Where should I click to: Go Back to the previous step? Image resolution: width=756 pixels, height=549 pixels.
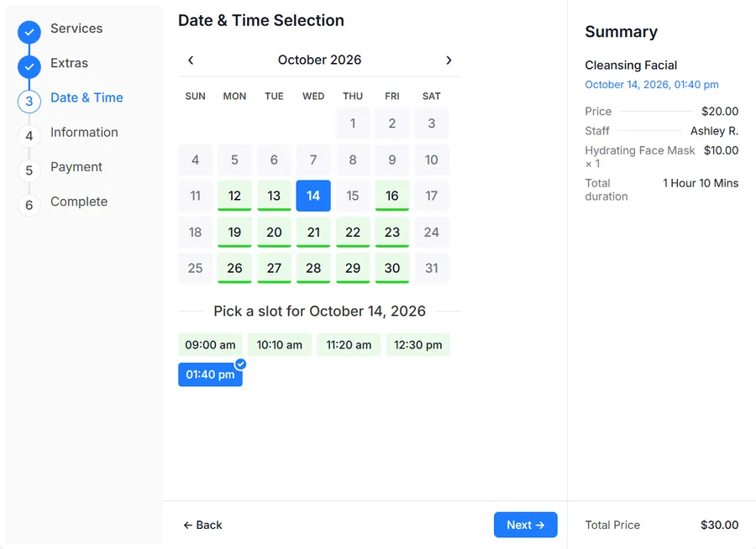pyautogui.click(x=202, y=525)
